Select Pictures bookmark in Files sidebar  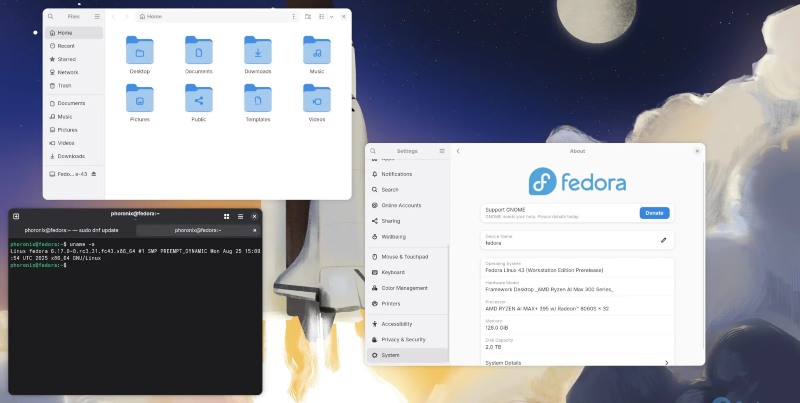click(74, 130)
